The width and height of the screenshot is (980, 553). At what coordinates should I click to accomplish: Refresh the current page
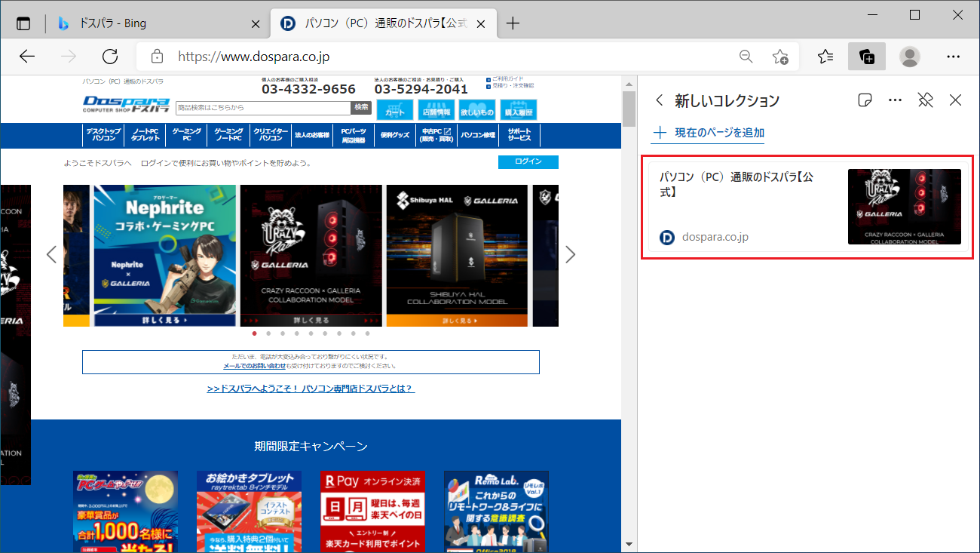110,57
